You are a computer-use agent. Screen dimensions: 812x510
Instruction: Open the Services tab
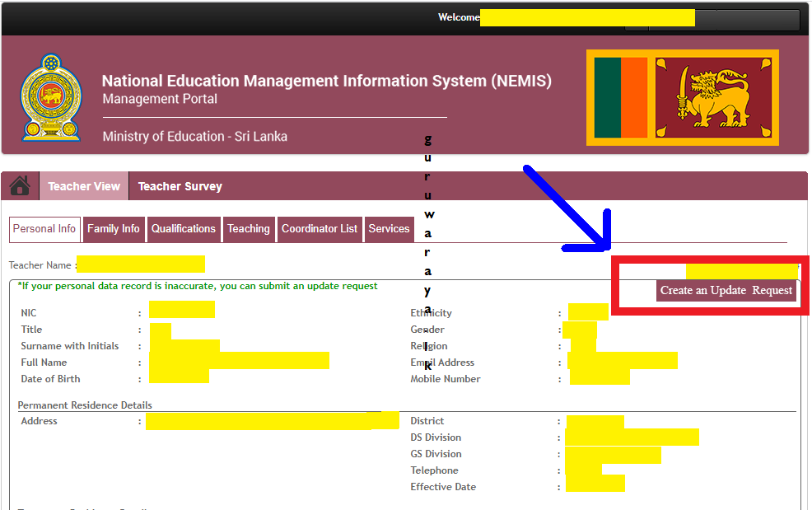[389, 228]
